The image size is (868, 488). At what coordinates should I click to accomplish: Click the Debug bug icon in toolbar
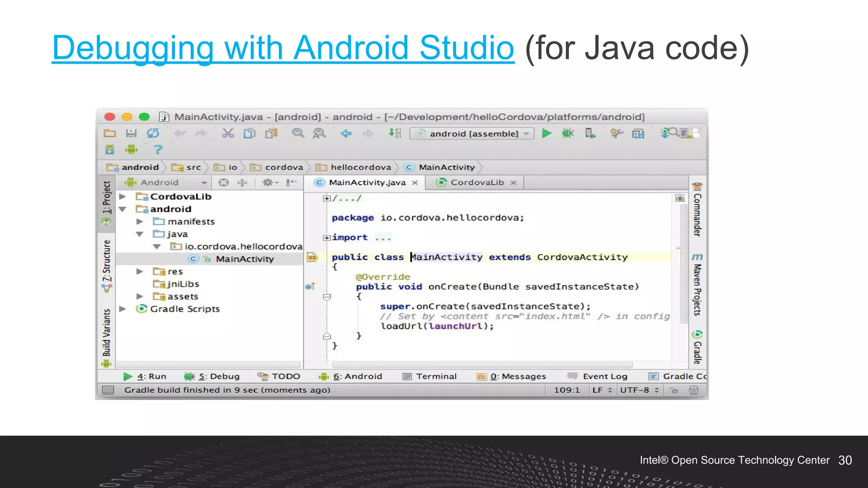click(x=568, y=133)
